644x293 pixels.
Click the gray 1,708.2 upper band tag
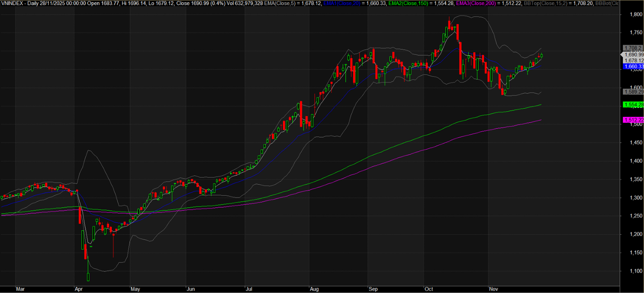(632, 48)
